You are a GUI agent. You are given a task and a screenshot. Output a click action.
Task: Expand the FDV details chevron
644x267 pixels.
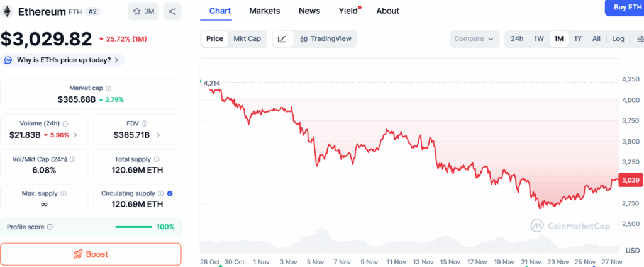(158, 135)
